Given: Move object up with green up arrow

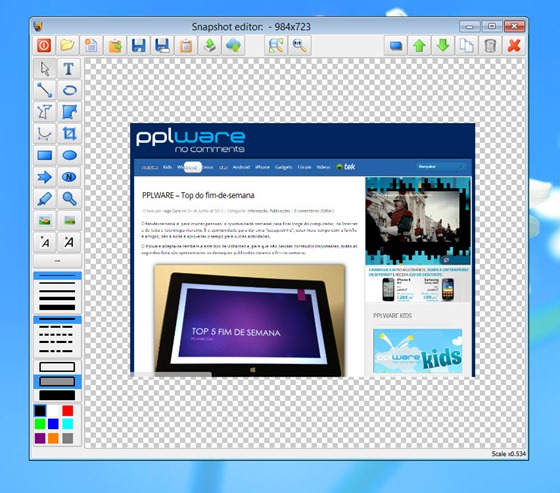Looking at the screenshot, I should click(419, 45).
